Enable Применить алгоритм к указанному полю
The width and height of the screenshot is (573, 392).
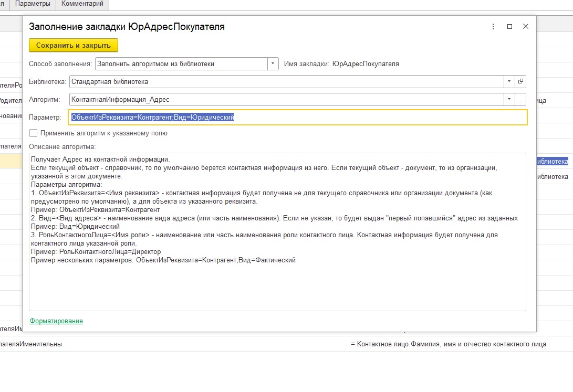(33, 133)
